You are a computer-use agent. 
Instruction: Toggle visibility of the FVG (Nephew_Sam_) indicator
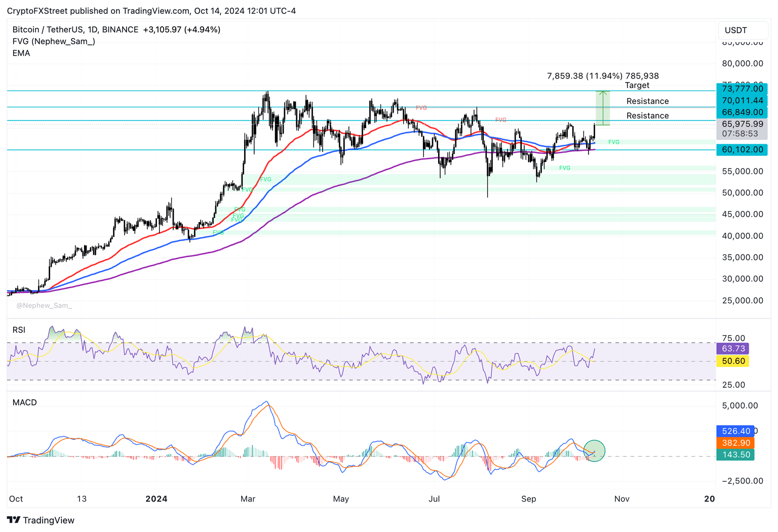point(53,42)
